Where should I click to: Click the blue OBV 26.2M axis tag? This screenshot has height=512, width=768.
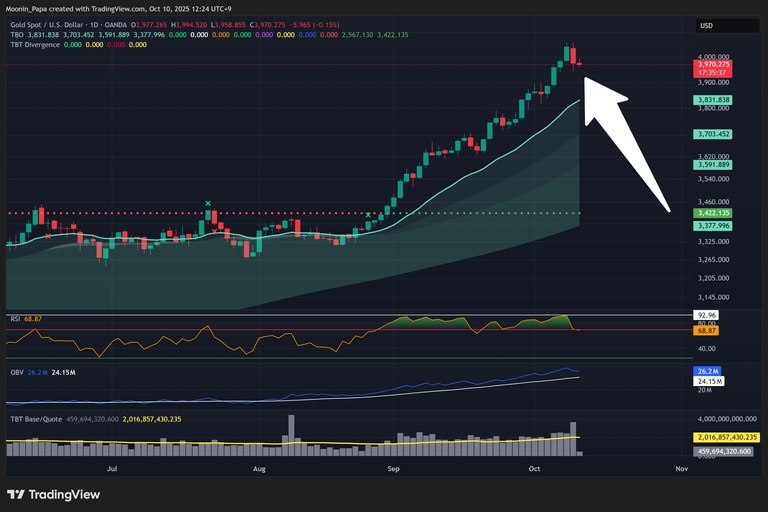(x=707, y=372)
